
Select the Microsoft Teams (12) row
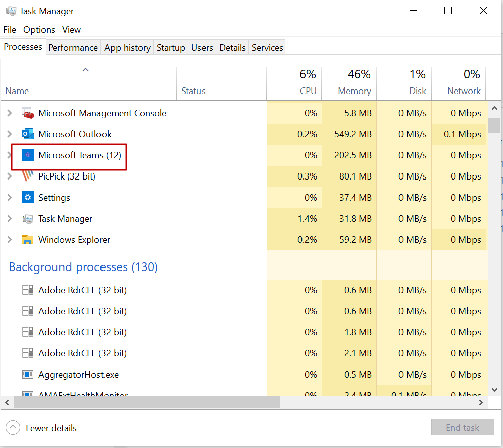point(244,155)
